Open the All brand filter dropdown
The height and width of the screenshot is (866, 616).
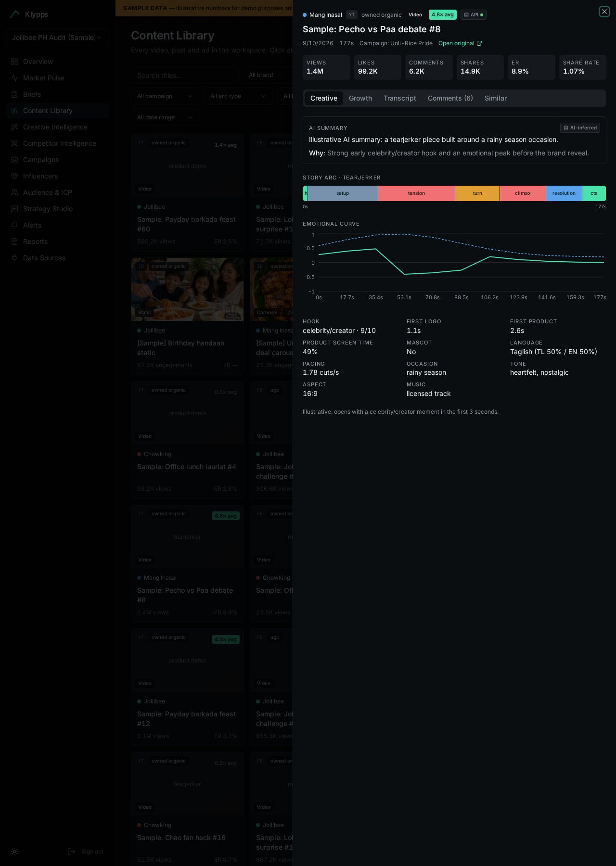pos(268,75)
